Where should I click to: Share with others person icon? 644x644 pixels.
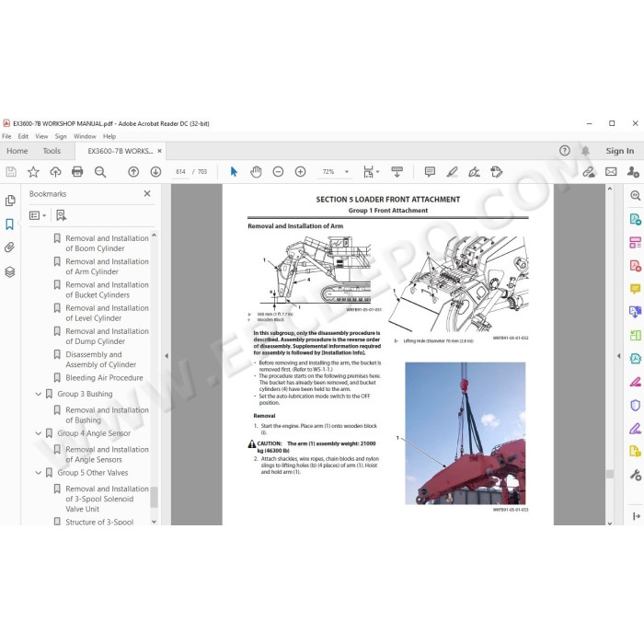[633, 172]
